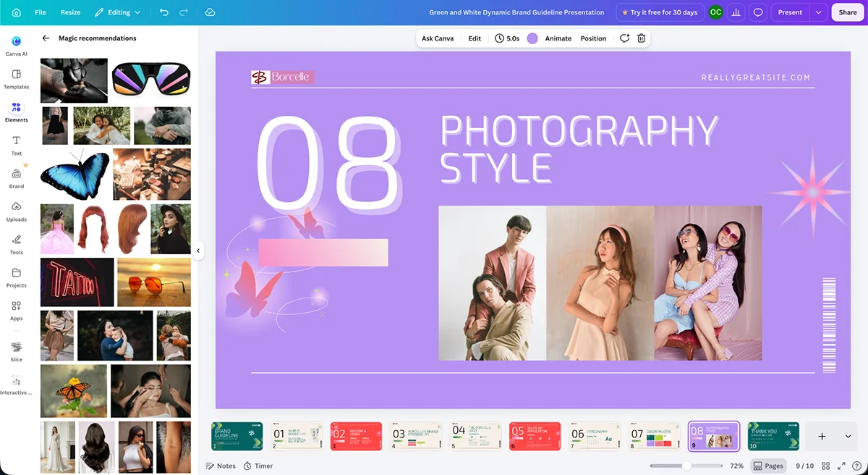Expand add page options chevron
This screenshot has height=475, width=868.
(x=848, y=436)
